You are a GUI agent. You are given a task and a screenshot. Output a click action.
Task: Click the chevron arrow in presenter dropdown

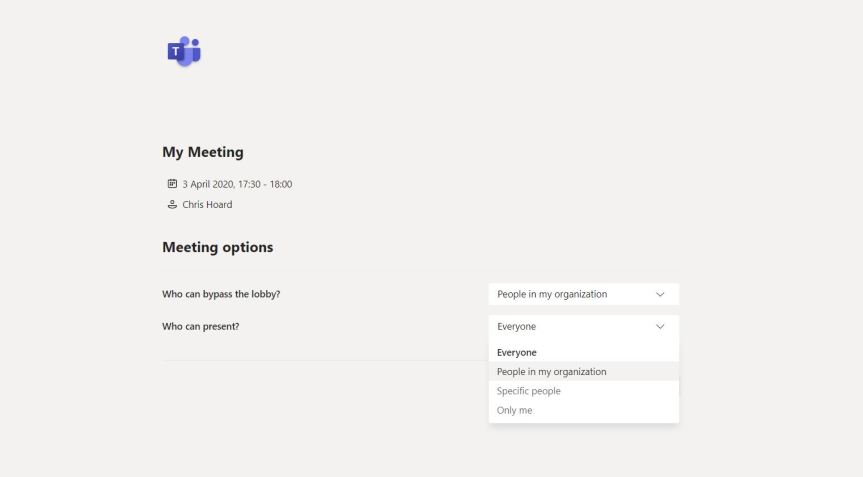(659, 326)
